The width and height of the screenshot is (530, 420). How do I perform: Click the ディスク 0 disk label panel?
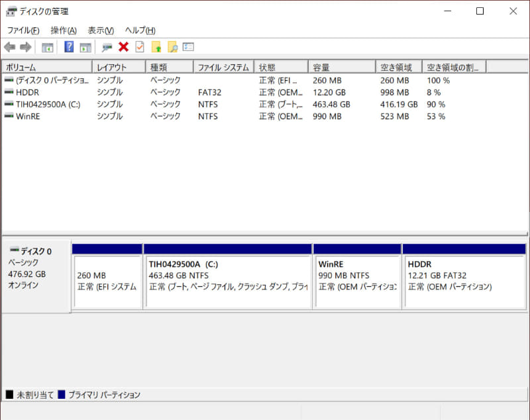tap(36, 276)
